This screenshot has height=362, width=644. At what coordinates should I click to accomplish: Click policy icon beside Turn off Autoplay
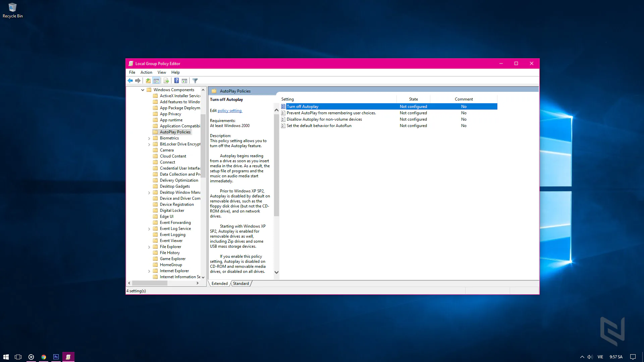click(283, 107)
